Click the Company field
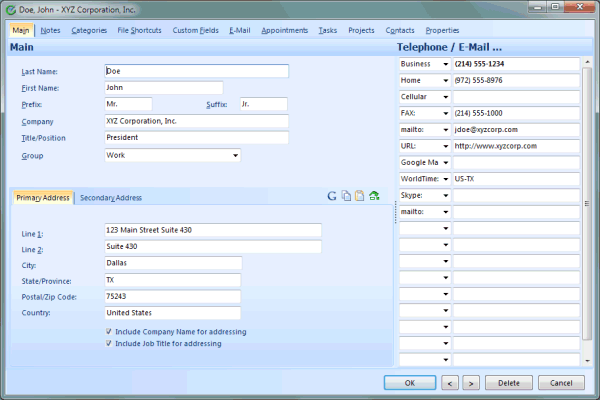600x400 pixels. pyautogui.click(x=196, y=121)
